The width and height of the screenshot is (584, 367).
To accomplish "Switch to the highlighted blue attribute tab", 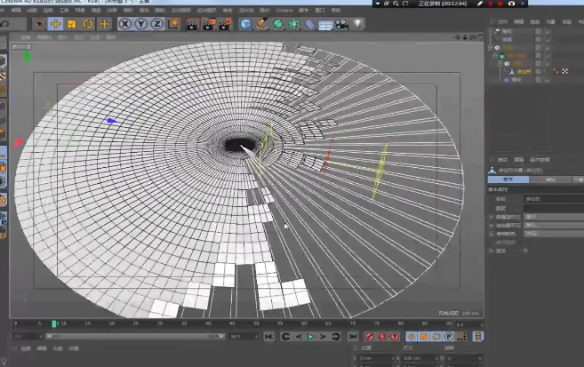I will click(508, 180).
